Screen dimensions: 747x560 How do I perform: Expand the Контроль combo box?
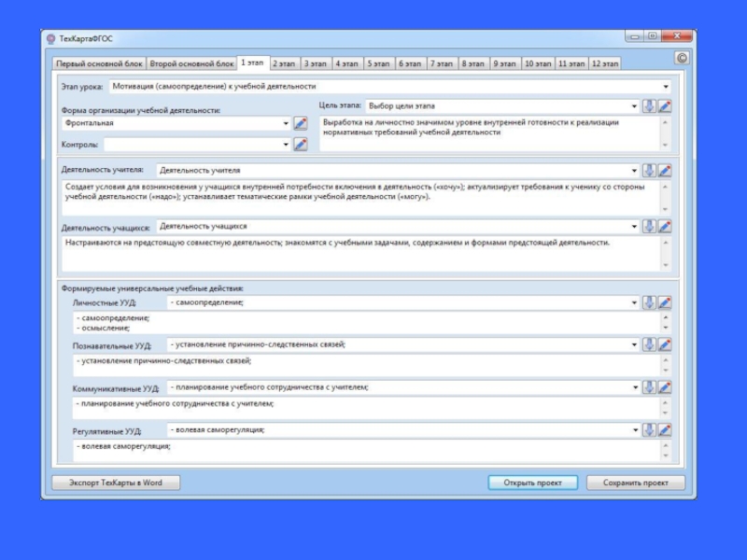tap(286, 145)
